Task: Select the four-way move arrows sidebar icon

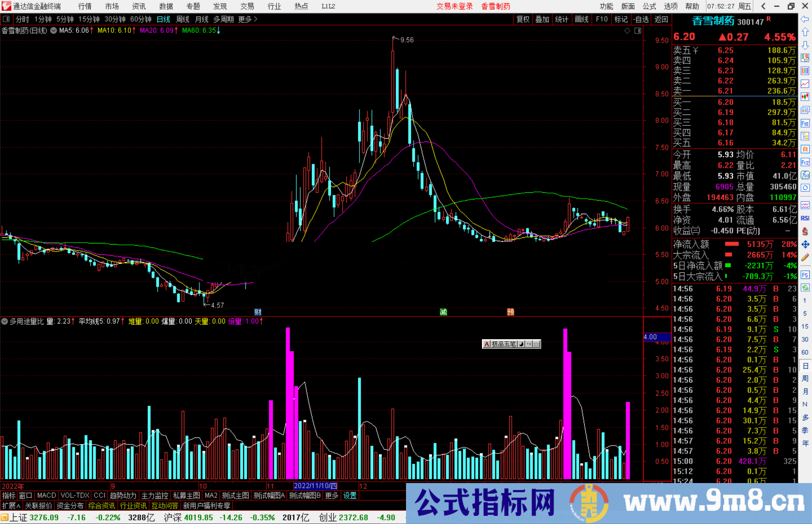Action: tap(805, 245)
